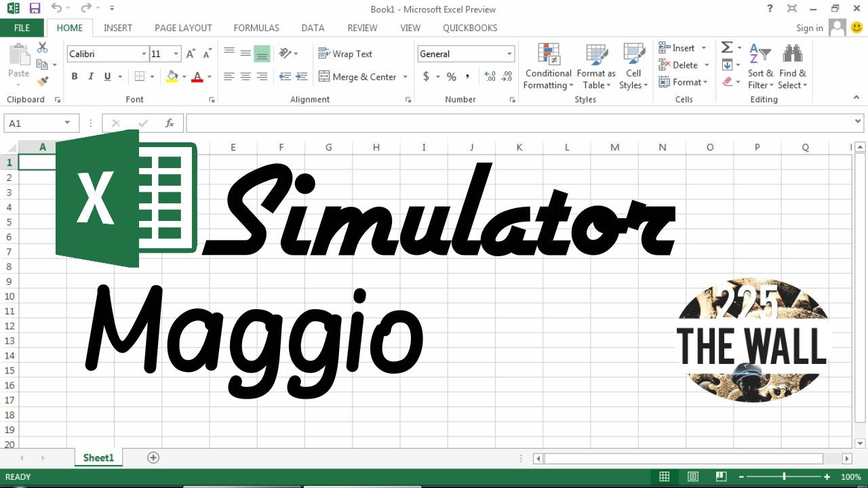This screenshot has height=488, width=868.
Task: Switch to the DATA tab
Action: pyautogui.click(x=313, y=28)
